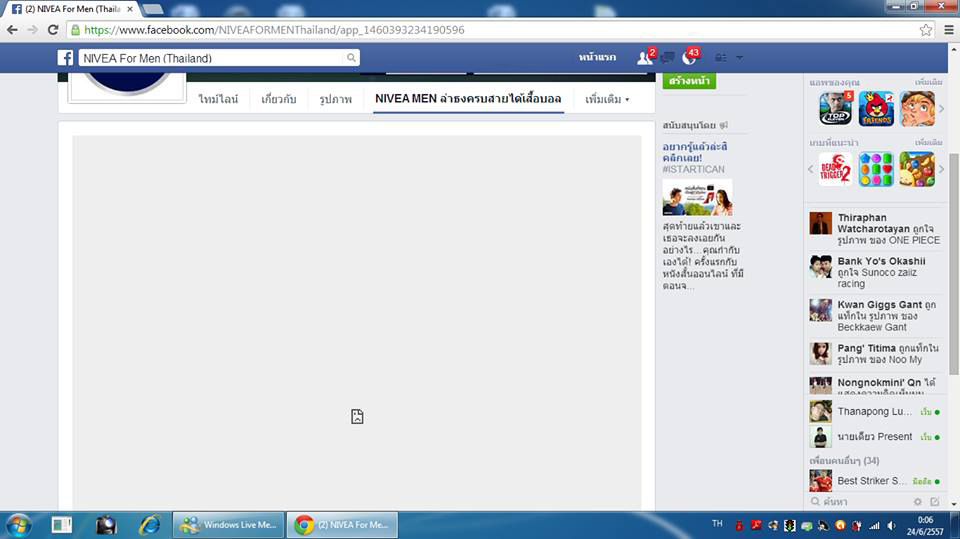Open sponsored link อยากรู้แล้วล่ะสิ คลิกเลย!

[x=695, y=152]
